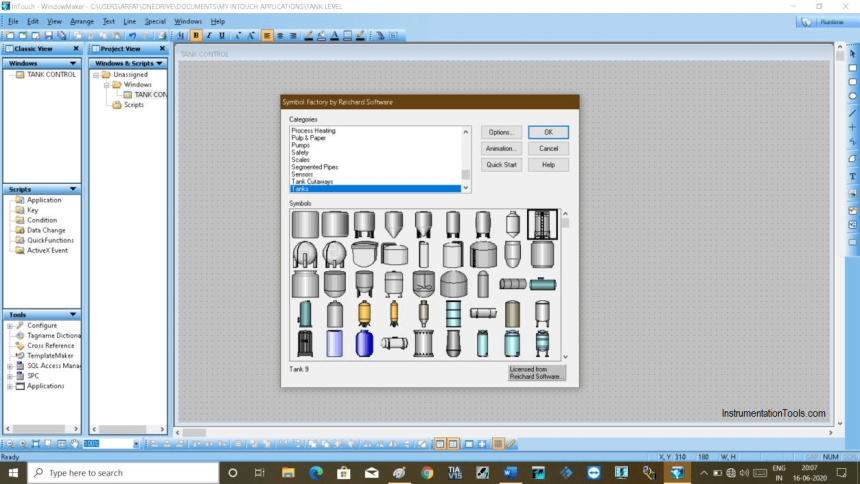
Task: Open the line color picker
Action: click(309, 36)
